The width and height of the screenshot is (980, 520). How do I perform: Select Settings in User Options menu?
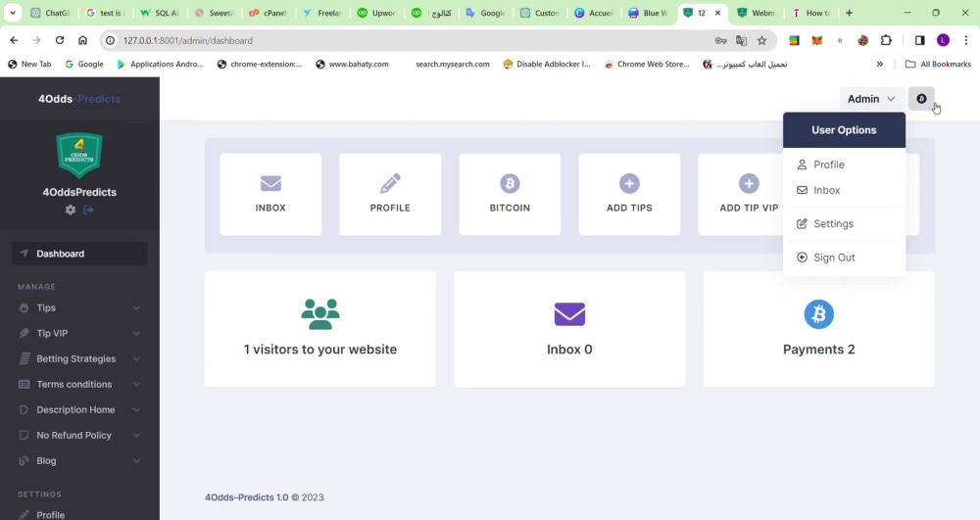844,223
